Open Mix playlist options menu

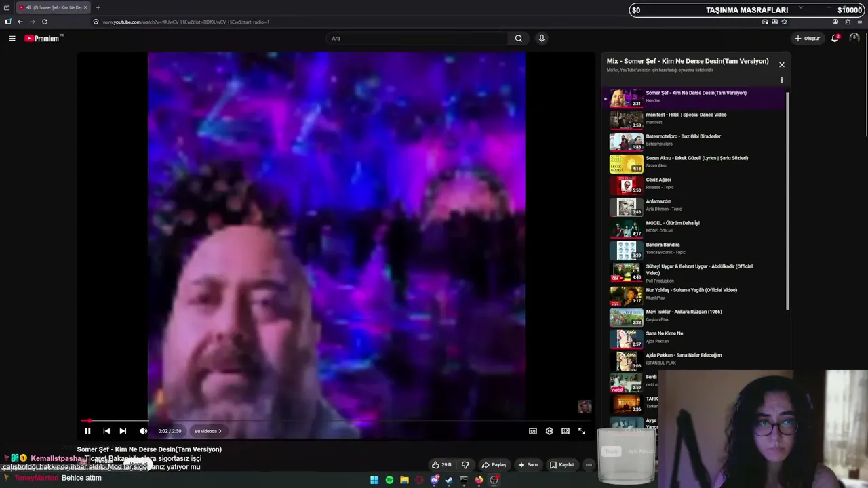pyautogui.click(x=782, y=80)
